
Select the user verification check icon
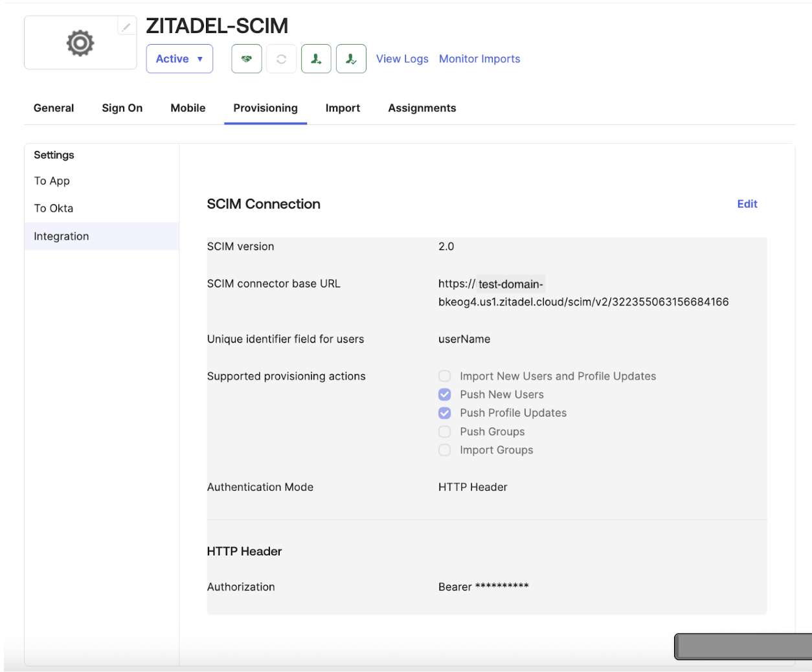tap(351, 58)
